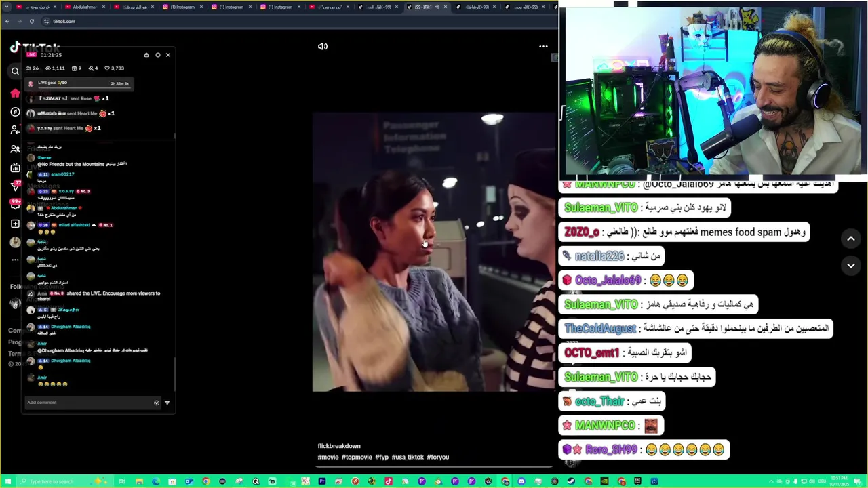Click the Roro_SH99 chat message
The width and height of the screenshot is (868, 488).
[x=644, y=449]
